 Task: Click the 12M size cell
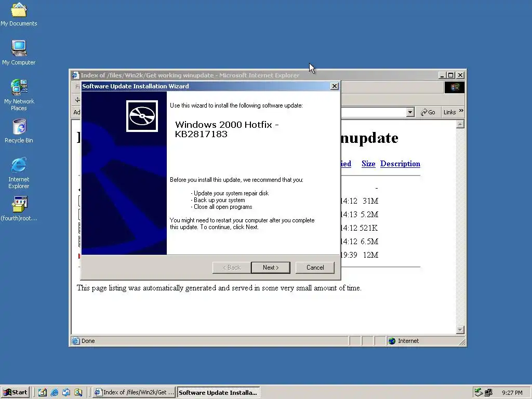pyautogui.click(x=370, y=255)
